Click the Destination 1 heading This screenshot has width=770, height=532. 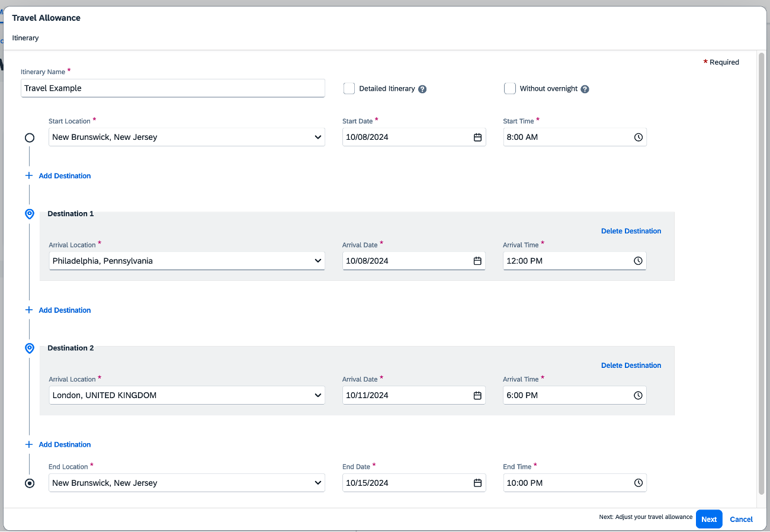point(70,214)
